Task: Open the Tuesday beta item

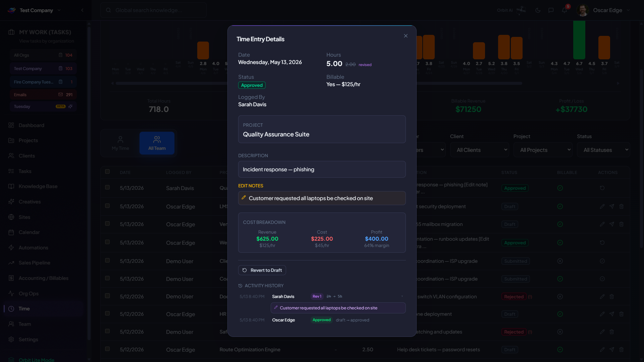Action: click(x=43, y=106)
